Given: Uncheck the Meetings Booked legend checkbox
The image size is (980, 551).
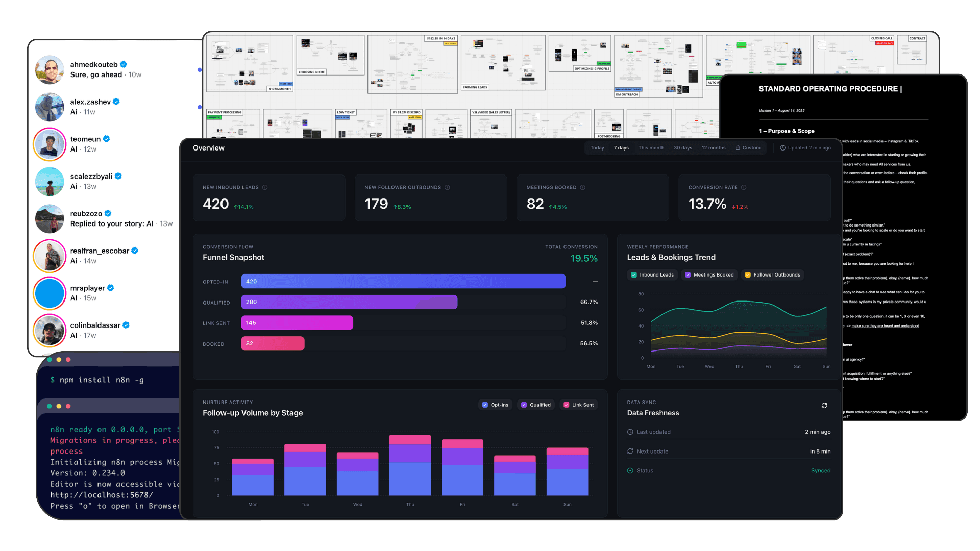Looking at the screenshot, I should (x=688, y=275).
